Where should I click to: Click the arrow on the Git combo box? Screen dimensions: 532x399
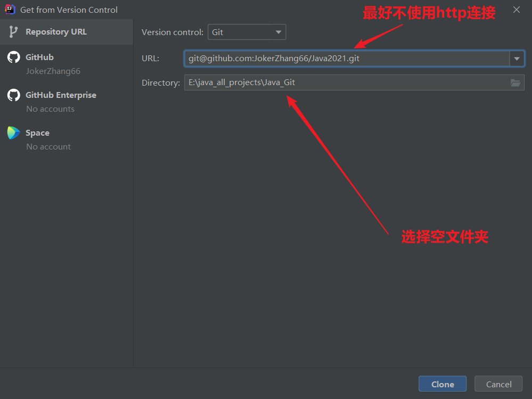pyautogui.click(x=278, y=32)
